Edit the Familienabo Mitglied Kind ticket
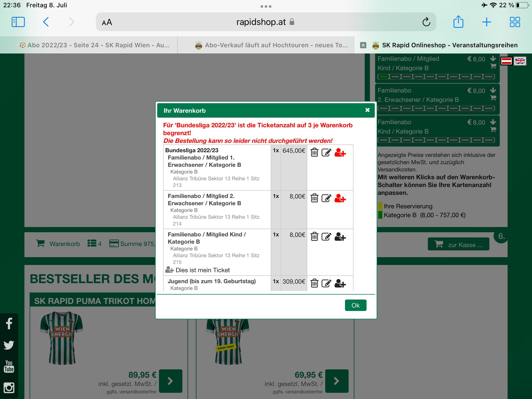Viewport: 532px width, 399px height. pos(326,236)
